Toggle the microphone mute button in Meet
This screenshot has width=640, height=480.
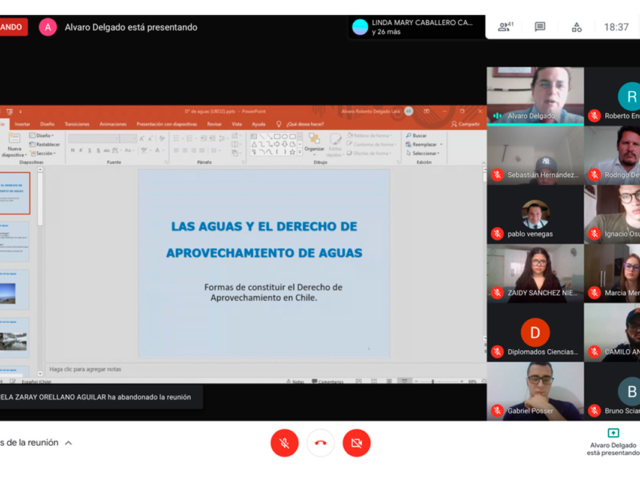point(284,443)
